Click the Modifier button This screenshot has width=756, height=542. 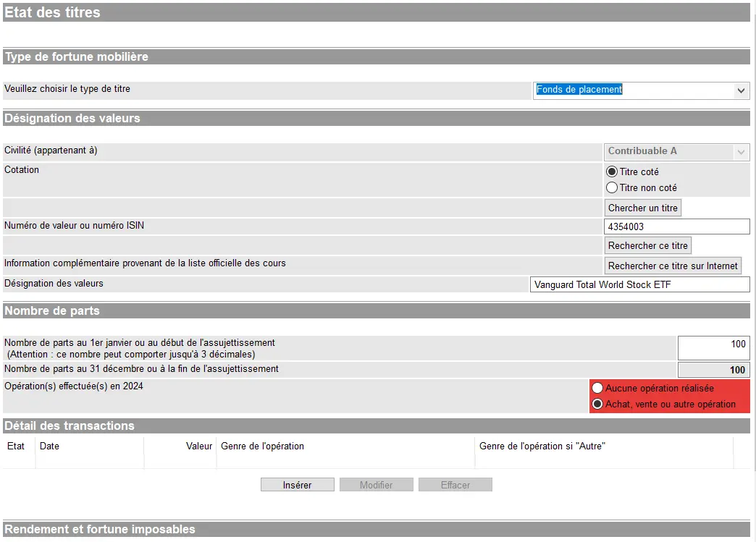(376, 485)
